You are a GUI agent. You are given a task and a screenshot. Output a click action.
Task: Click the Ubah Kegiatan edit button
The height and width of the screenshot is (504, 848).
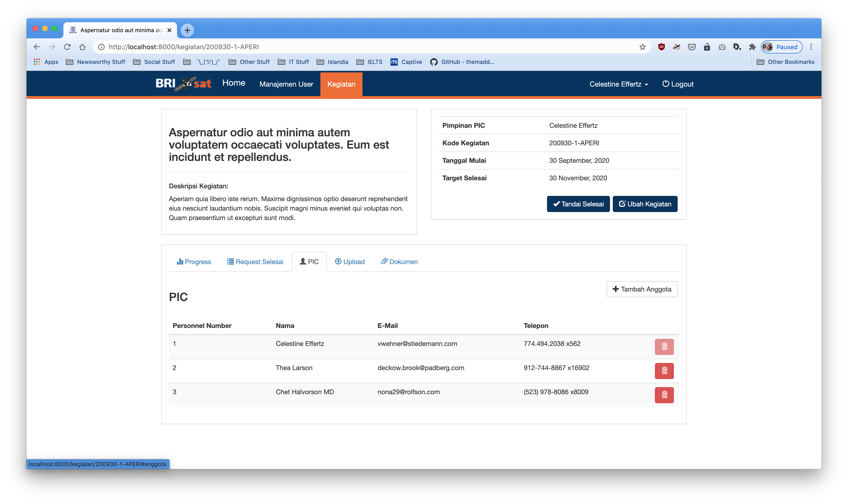(645, 203)
